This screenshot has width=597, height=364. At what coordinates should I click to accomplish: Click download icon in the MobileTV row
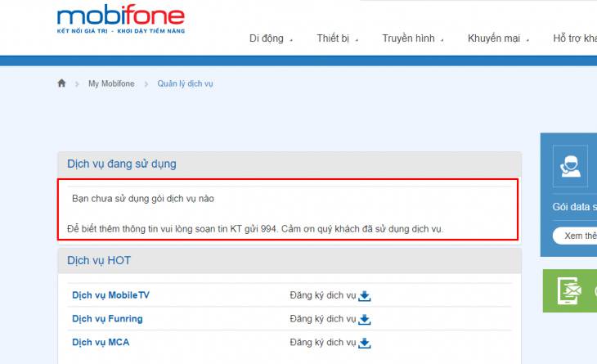point(365,295)
